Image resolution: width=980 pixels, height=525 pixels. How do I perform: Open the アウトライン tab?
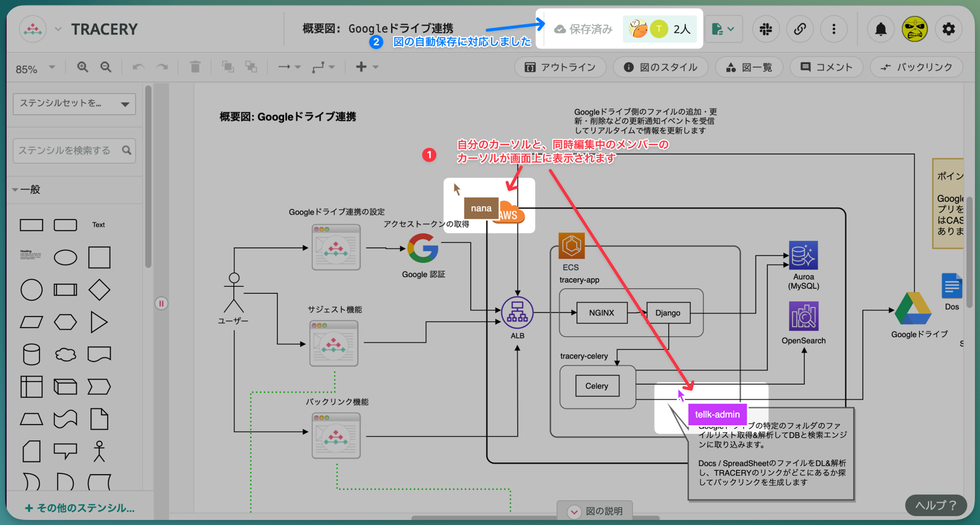(560, 67)
